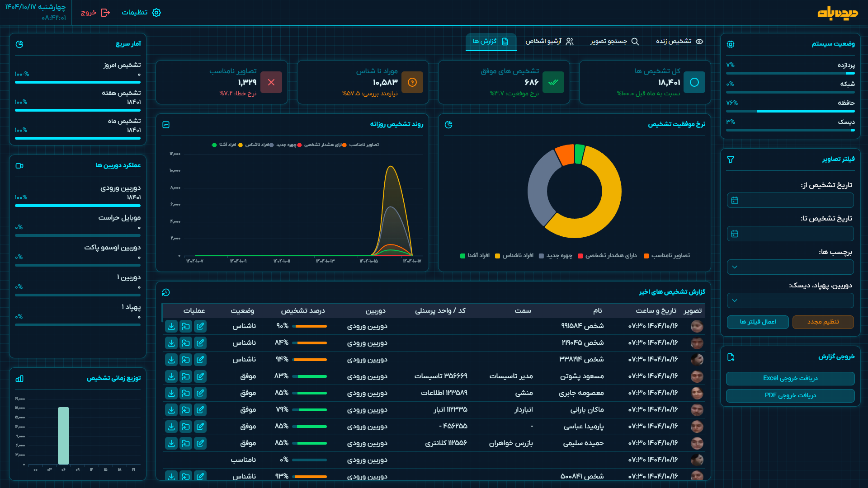Open the برچسب ها dropdown
This screenshot has height=488, width=868.
tap(790, 267)
